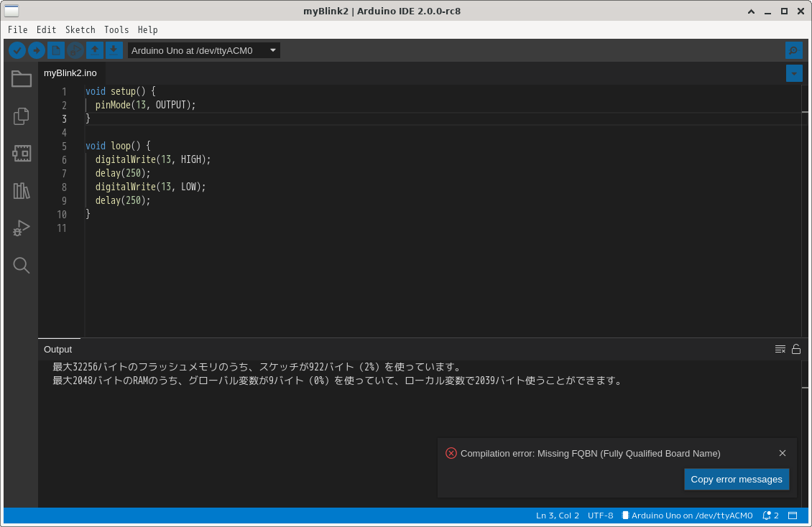Expand the editor tab options dropdown
This screenshot has width=812, height=527.
tap(794, 73)
